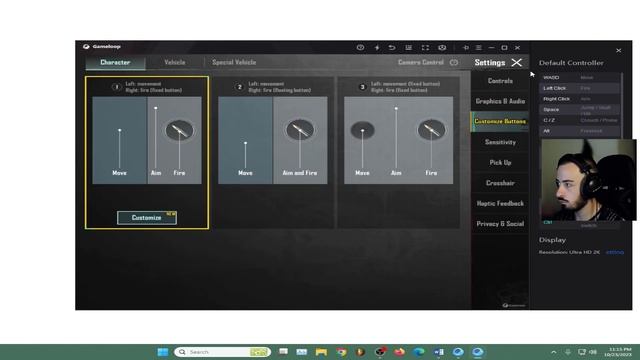Screen dimensions: 640x360
Task: Open Firefox from the taskbar
Action: (399, 352)
